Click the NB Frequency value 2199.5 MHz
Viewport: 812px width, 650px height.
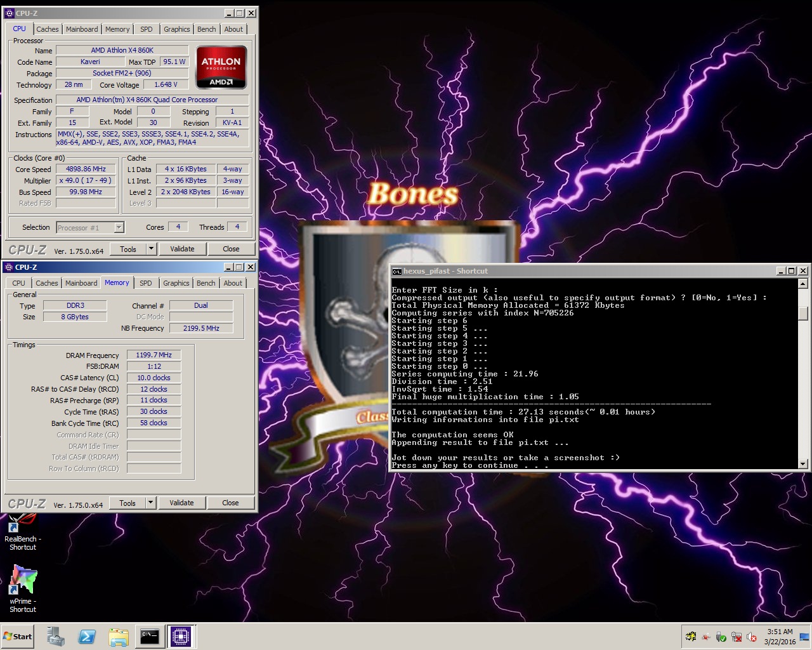click(x=201, y=328)
